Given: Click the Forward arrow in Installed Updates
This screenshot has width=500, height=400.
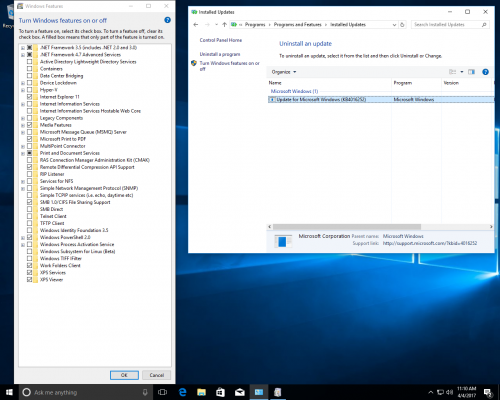Looking at the screenshot, I should coord(207,25).
